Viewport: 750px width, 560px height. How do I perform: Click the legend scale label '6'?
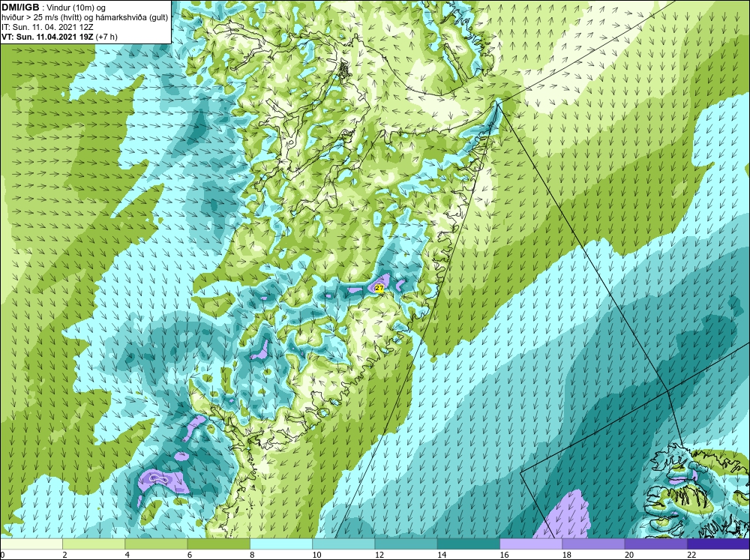(190, 555)
